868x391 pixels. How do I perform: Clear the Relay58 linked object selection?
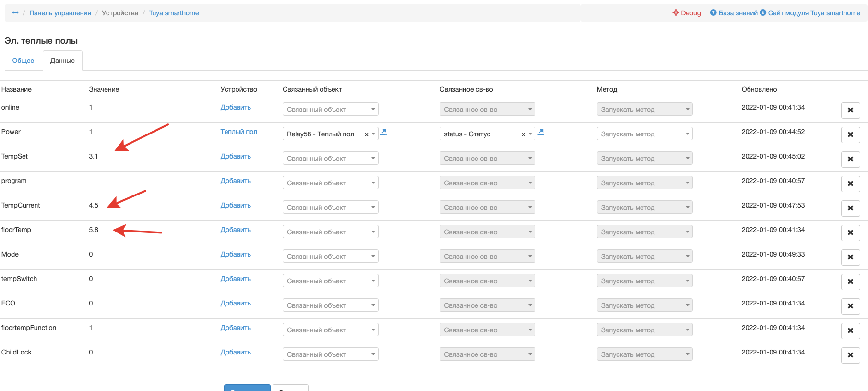point(366,134)
